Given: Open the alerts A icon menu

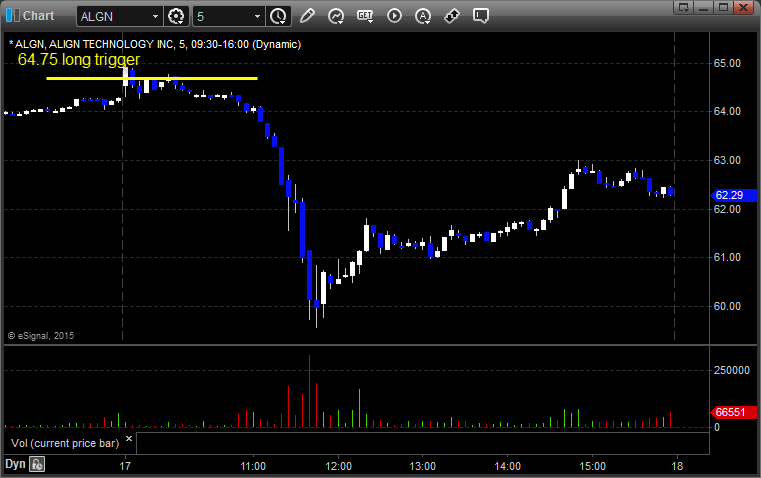Looking at the screenshot, I should pos(423,16).
